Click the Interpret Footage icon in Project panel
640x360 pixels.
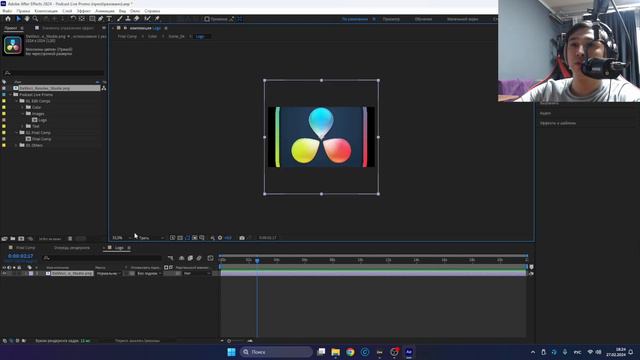pyautogui.click(x=4, y=238)
